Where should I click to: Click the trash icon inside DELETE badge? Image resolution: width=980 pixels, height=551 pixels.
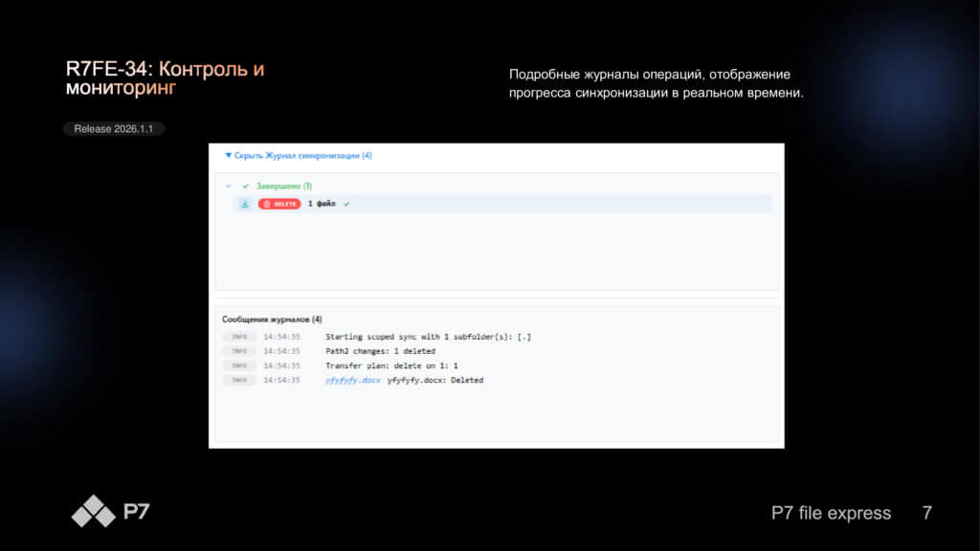coord(267,204)
